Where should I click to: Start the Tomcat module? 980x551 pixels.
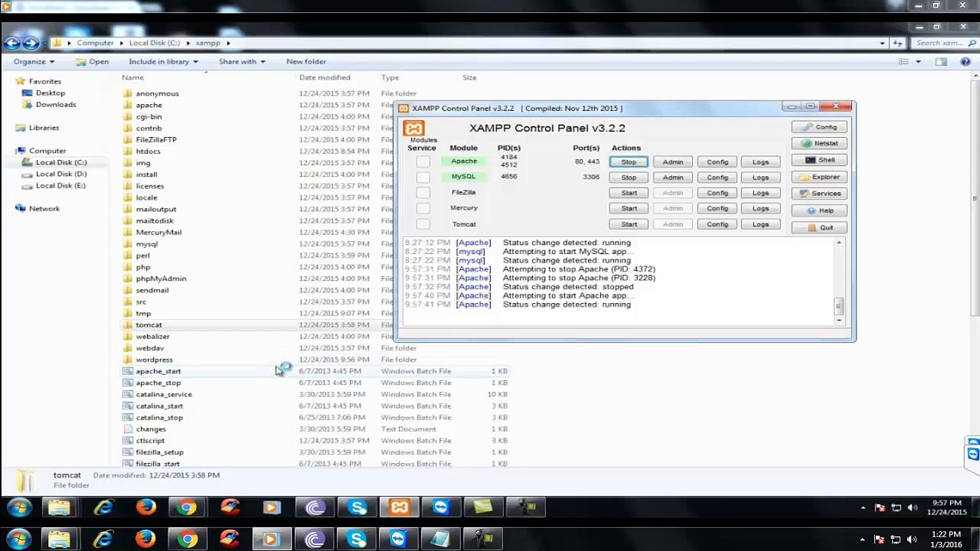pyautogui.click(x=629, y=224)
